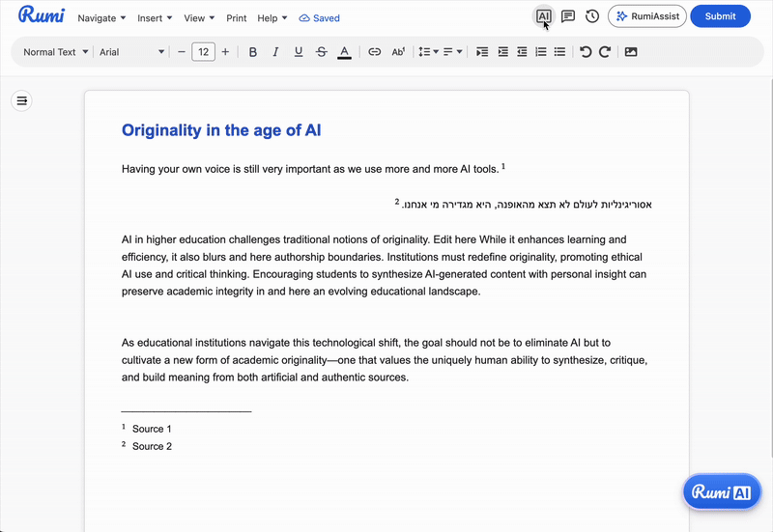Viewport: 773px width, 532px height.
Task: Toggle bold formatting
Action: pos(253,52)
